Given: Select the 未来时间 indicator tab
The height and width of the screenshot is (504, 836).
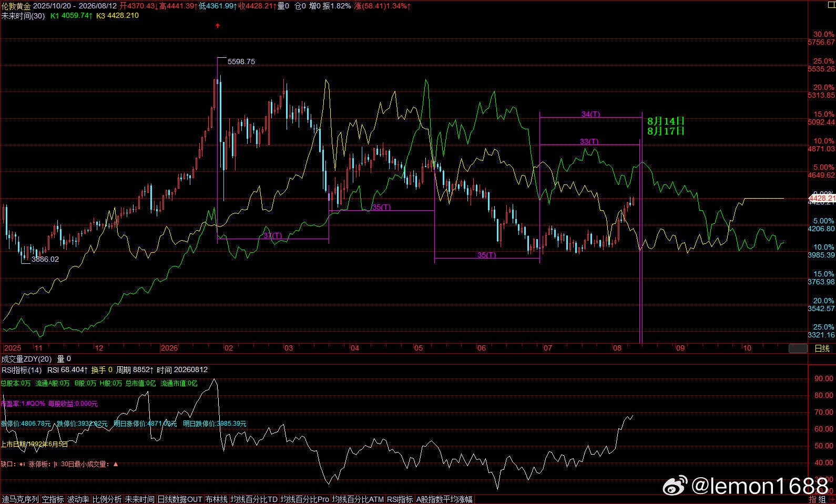Looking at the screenshot, I should point(139,499).
